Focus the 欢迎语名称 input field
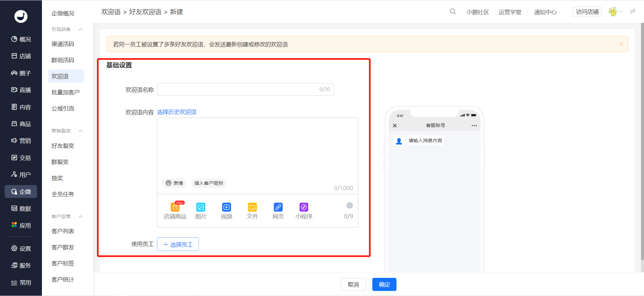644x296 pixels. (246, 89)
